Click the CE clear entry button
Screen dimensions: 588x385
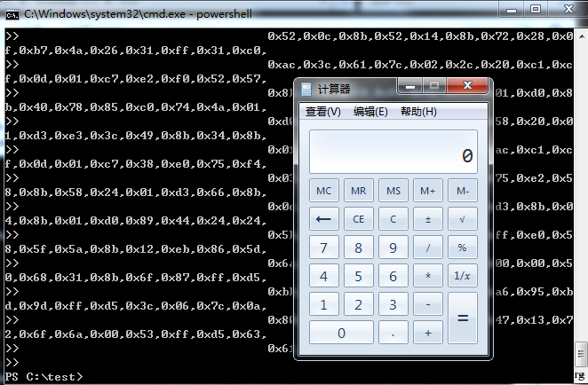point(359,219)
